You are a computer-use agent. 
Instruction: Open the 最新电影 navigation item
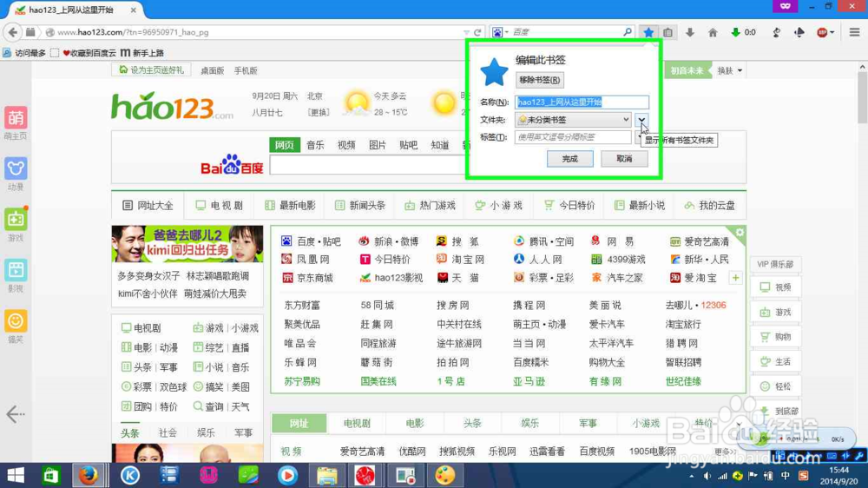pyautogui.click(x=290, y=206)
